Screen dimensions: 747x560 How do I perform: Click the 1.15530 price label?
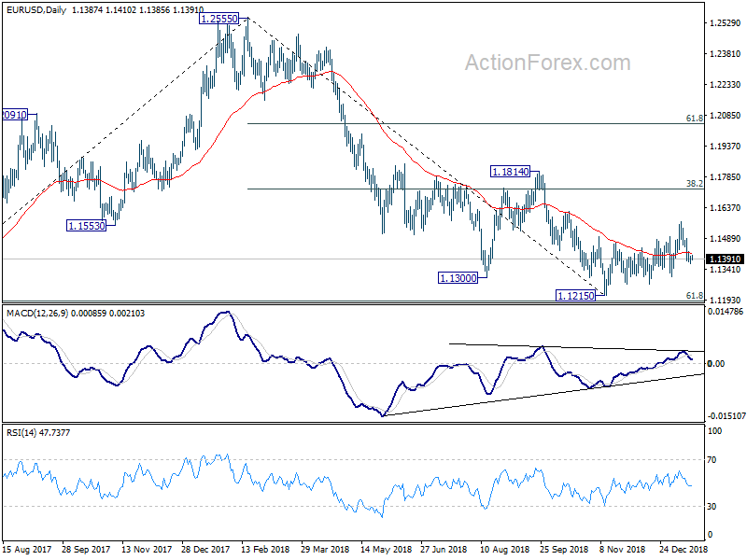pyautogui.click(x=86, y=226)
